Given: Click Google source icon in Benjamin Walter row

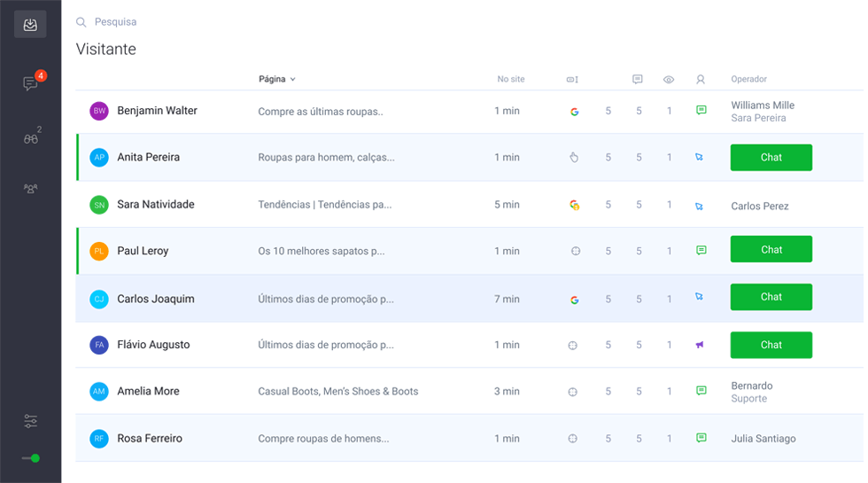Looking at the screenshot, I should pyautogui.click(x=574, y=112).
